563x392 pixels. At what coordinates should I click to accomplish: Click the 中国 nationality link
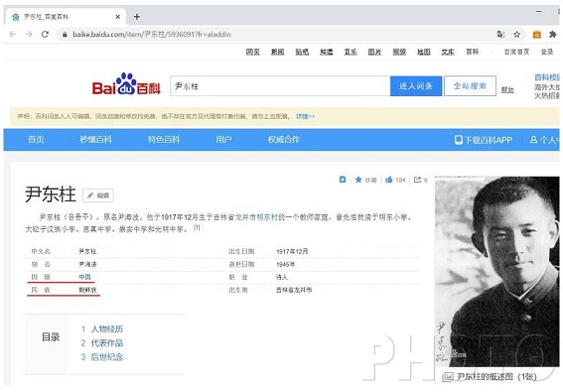tap(84, 277)
